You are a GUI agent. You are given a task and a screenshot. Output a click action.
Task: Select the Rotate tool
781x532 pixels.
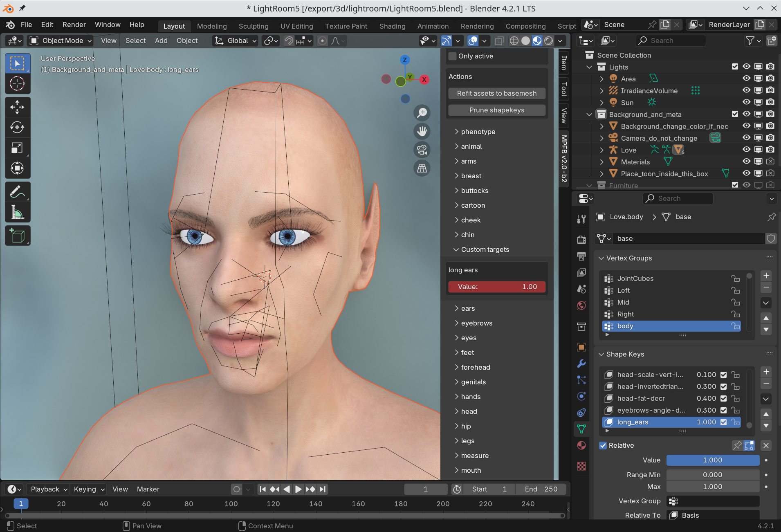(17, 128)
